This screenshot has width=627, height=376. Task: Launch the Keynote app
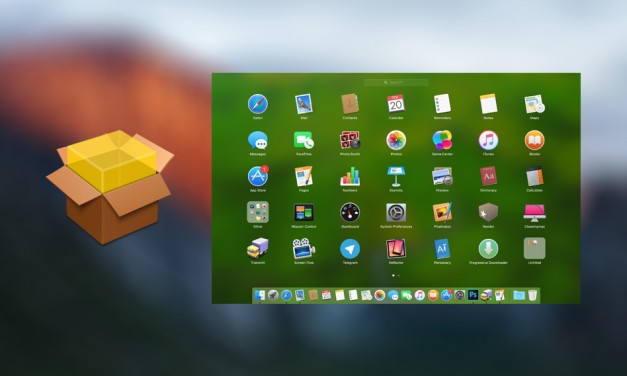(x=396, y=176)
